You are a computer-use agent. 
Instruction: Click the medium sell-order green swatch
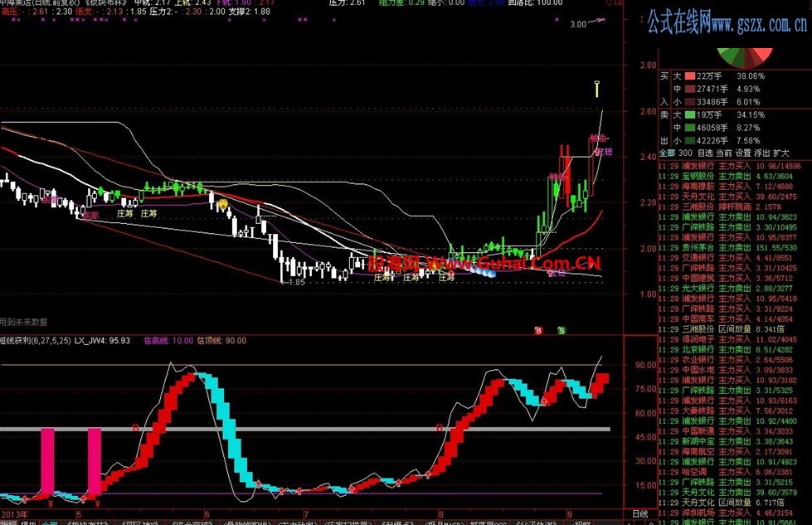pos(690,128)
